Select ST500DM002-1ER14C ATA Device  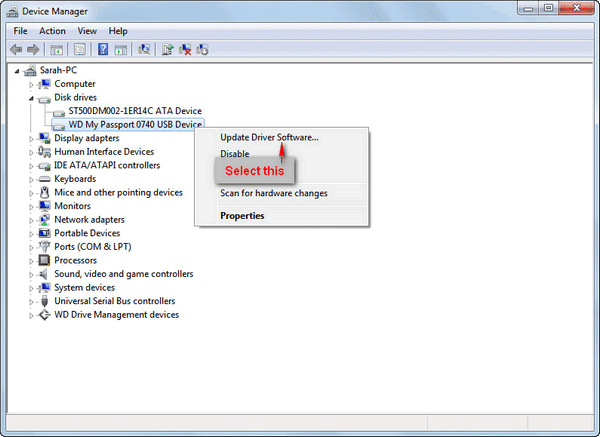[135, 111]
